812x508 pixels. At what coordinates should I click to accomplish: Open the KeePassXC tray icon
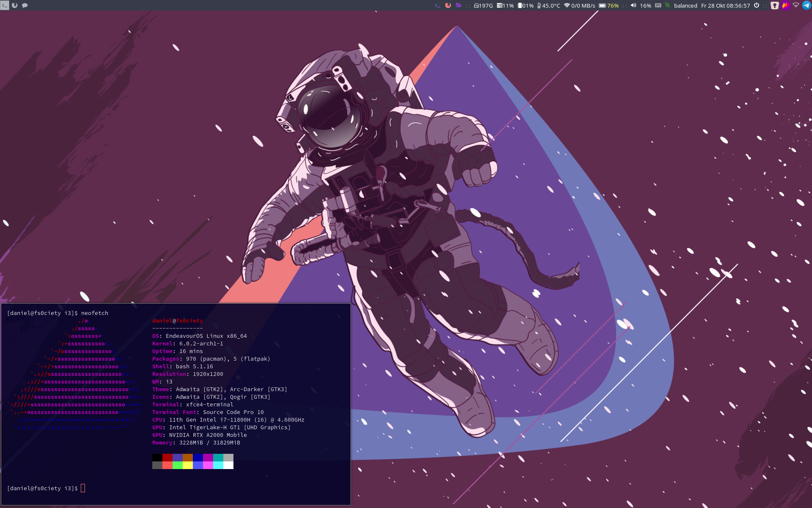[x=775, y=6]
